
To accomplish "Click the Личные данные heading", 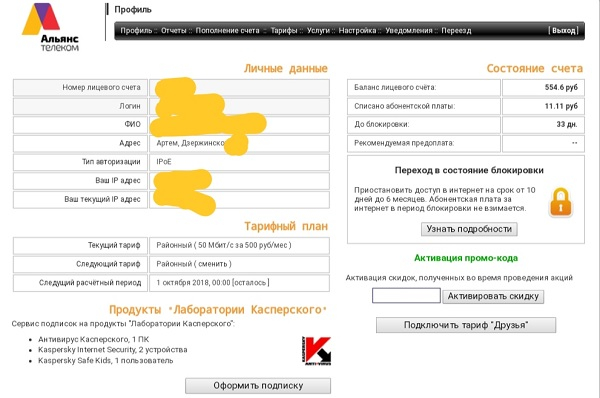I will 286,69.
